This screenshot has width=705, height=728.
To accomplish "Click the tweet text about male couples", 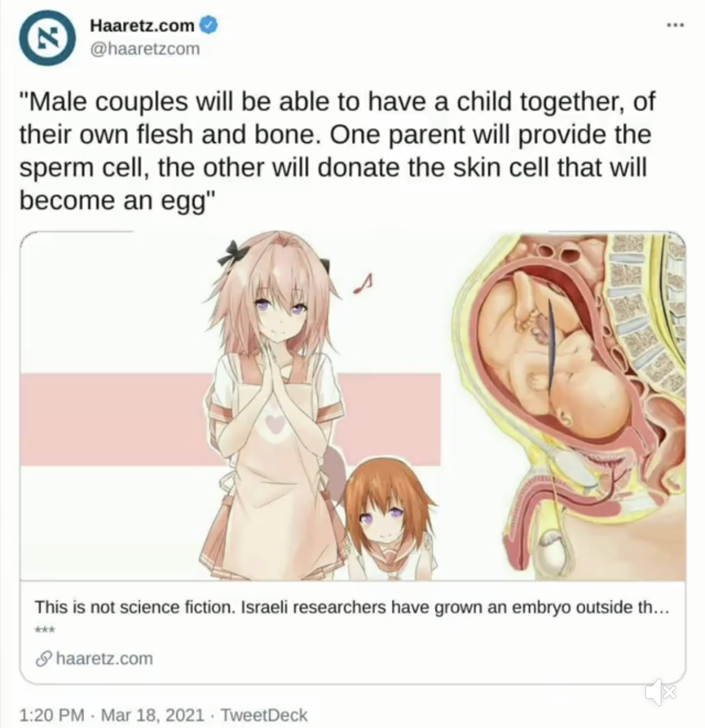I will point(337,150).
